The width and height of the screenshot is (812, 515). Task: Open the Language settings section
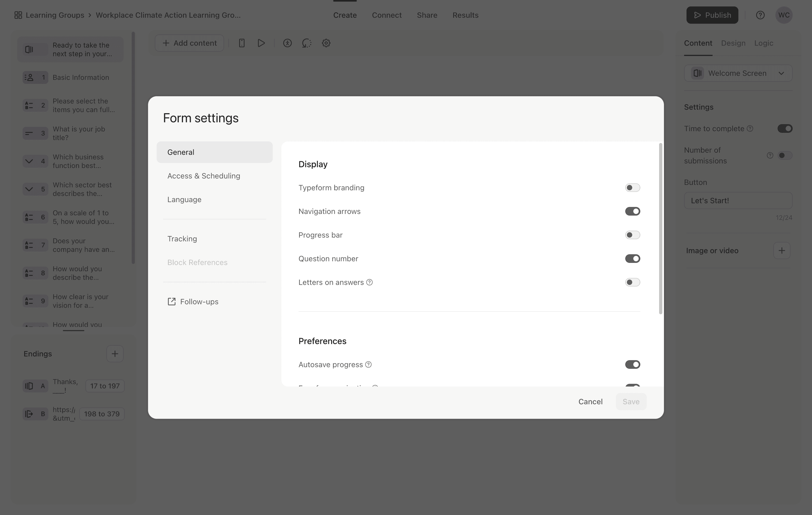214,199
